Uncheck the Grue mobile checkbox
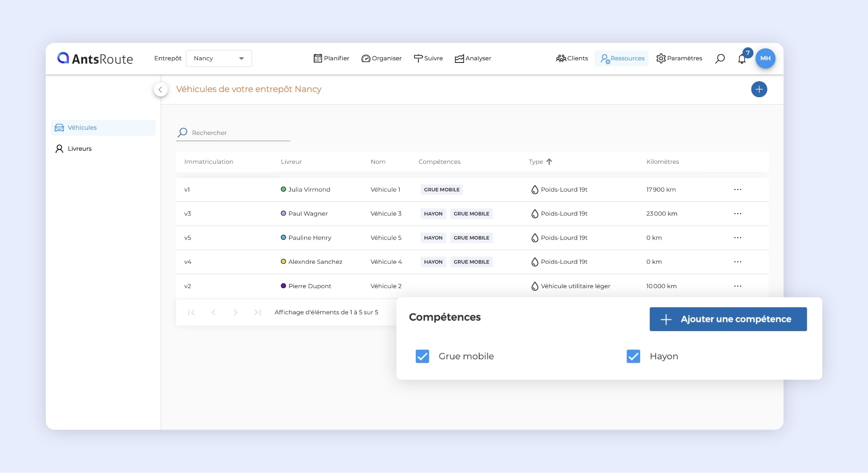The height and width of the screenshot is (473, 868). [422, 356]
